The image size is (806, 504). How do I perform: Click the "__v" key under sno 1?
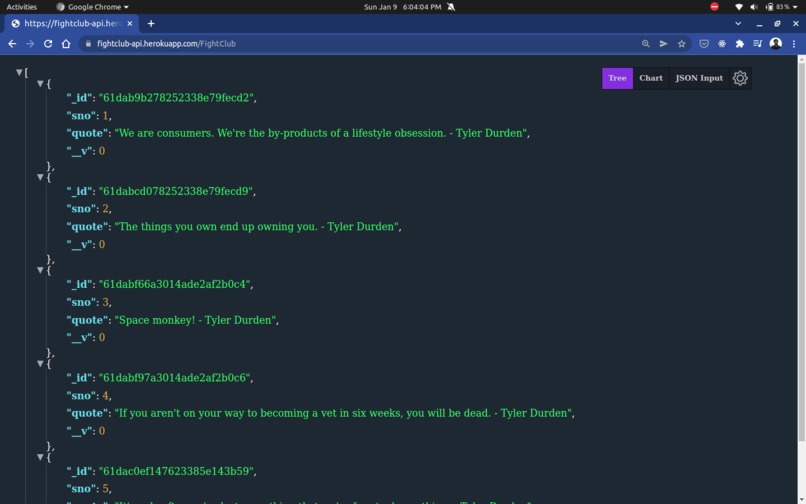click(x=80, y=151)
